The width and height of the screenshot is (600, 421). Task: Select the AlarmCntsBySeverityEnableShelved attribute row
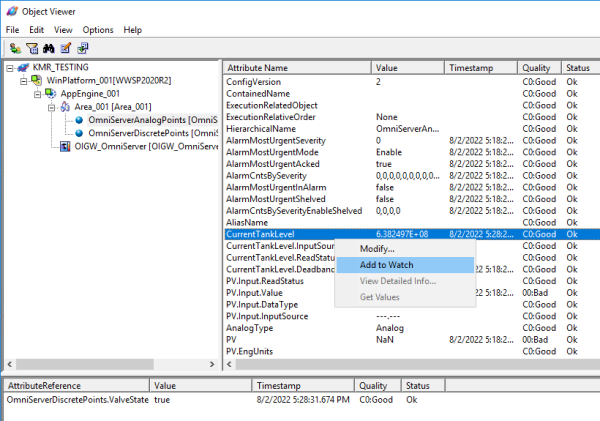coord(412,210)
